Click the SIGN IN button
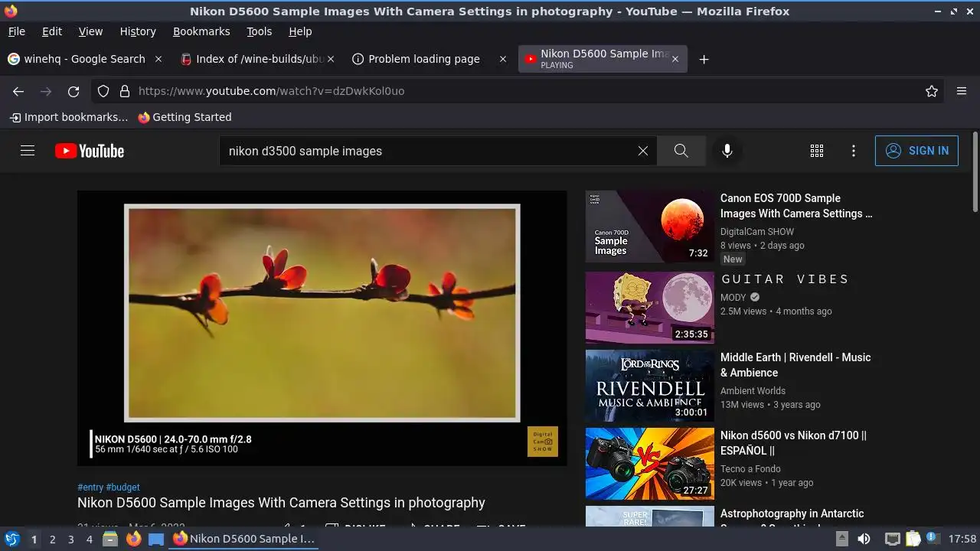This screenshot has height=551, width=980. tap(916, 151)
